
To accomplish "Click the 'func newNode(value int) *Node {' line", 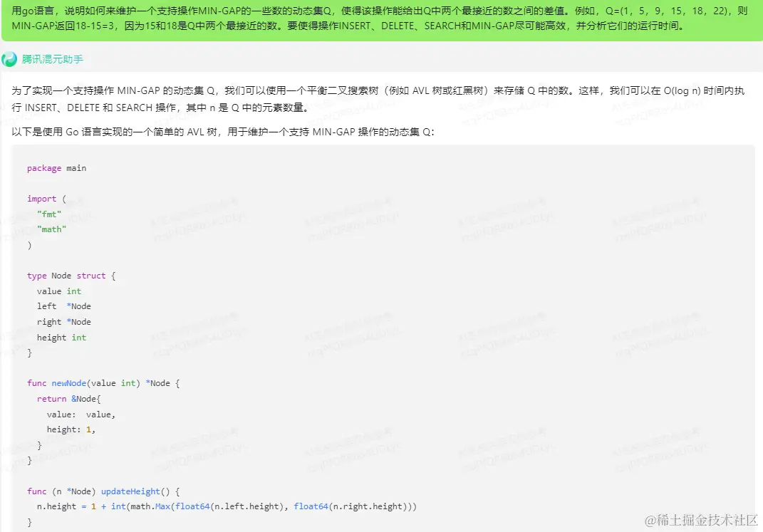I will point(103,383).
